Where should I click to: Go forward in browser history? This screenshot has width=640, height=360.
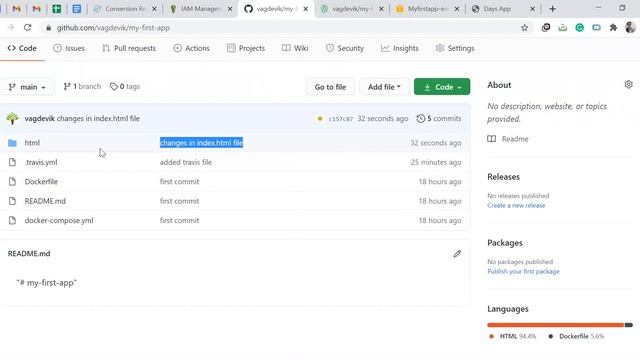click(x=11, y=28)
